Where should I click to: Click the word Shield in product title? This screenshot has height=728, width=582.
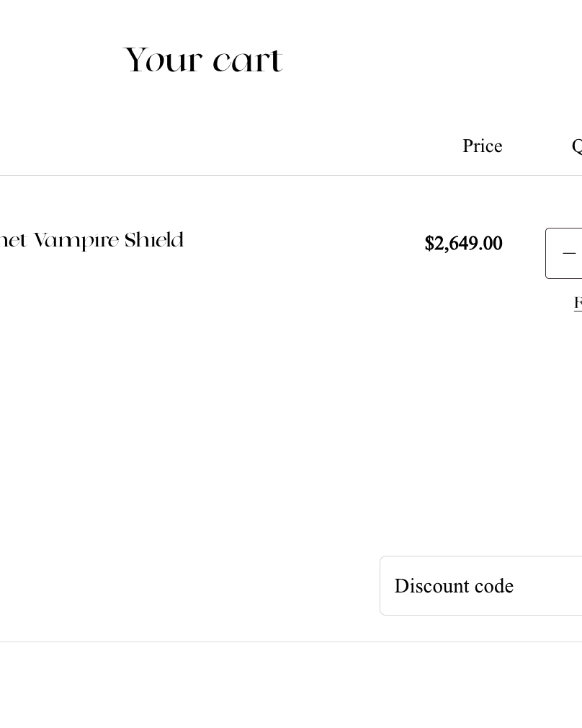154,240
